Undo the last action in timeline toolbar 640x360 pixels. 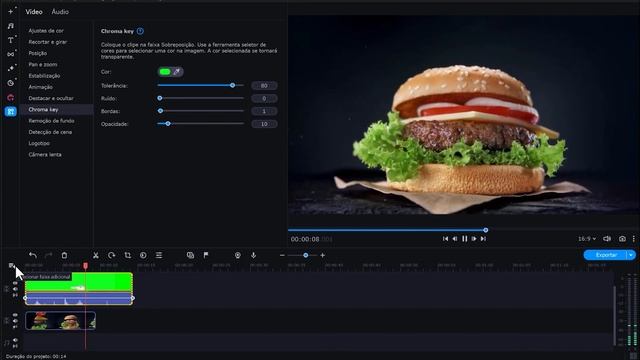pyautogui.click(x=33, y=255)
